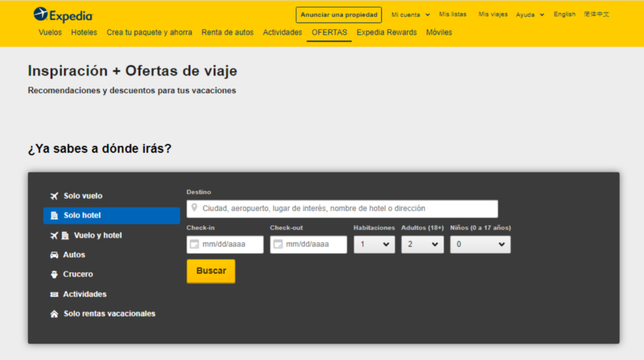
Task: Switch language to Chinese
Action: (596, 14)
